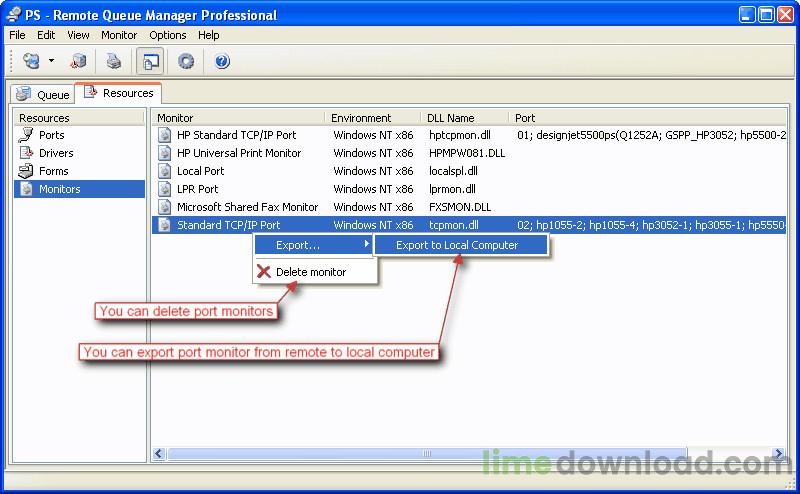Click the application icon in the title bar
The image size is (800, 494).
click(x=14, y=14)
